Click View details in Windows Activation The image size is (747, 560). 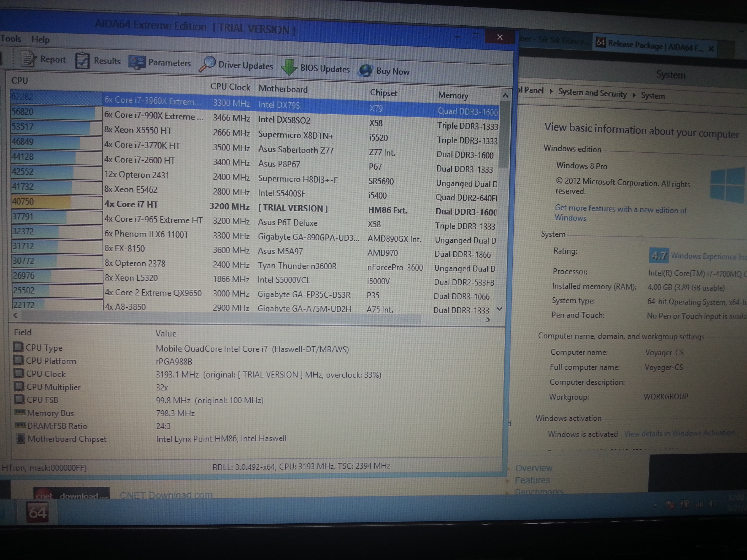click(x=679, y=433)
